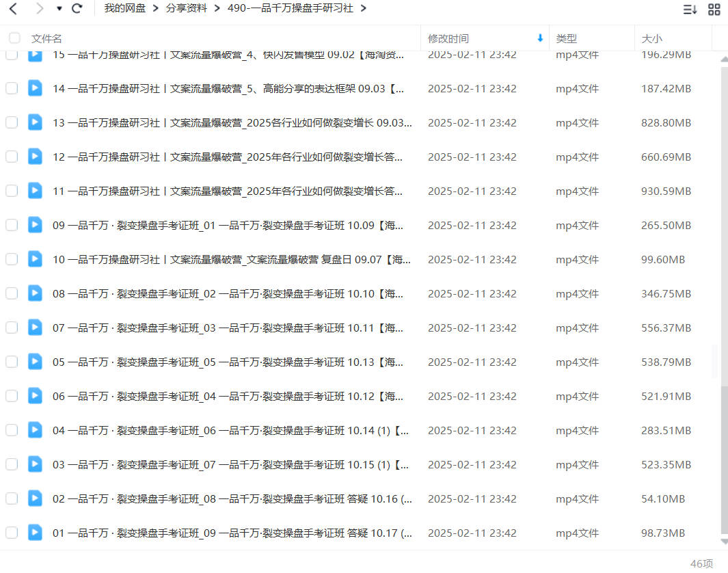This screenshot has width=728, height=573.
Task: Click the video icon of file 14
Action: pyautogui.click(x=35, y=88)
